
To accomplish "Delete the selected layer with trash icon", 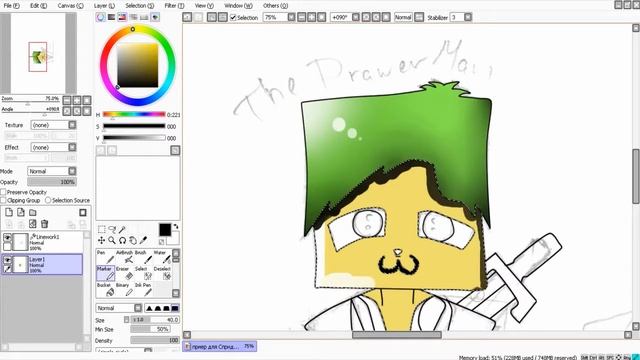I will click(x=44, y=224).
